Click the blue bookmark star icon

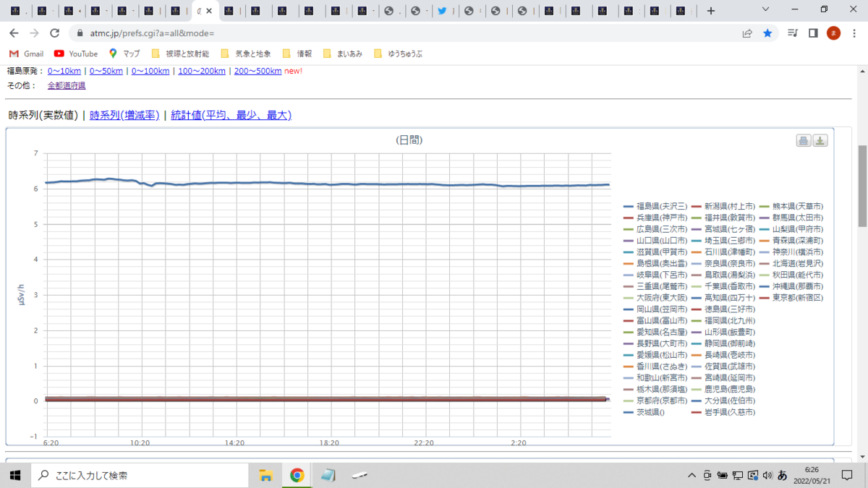[767, 33]
